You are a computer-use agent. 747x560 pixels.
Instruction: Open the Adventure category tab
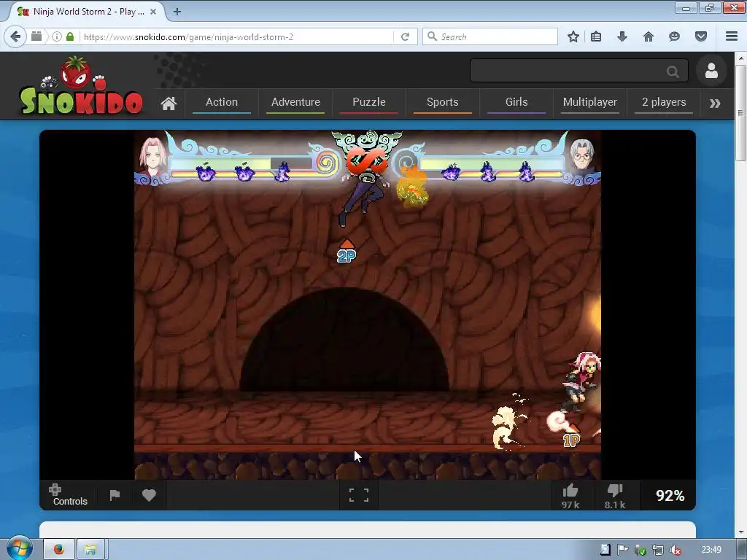pyautogui.click(x=295, y=102)
